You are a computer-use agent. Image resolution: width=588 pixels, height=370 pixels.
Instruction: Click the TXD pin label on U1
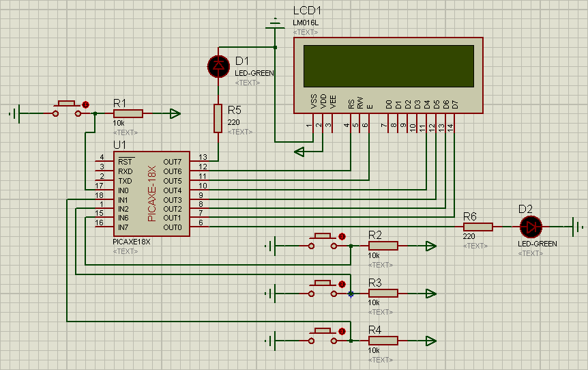pos(126,181)
